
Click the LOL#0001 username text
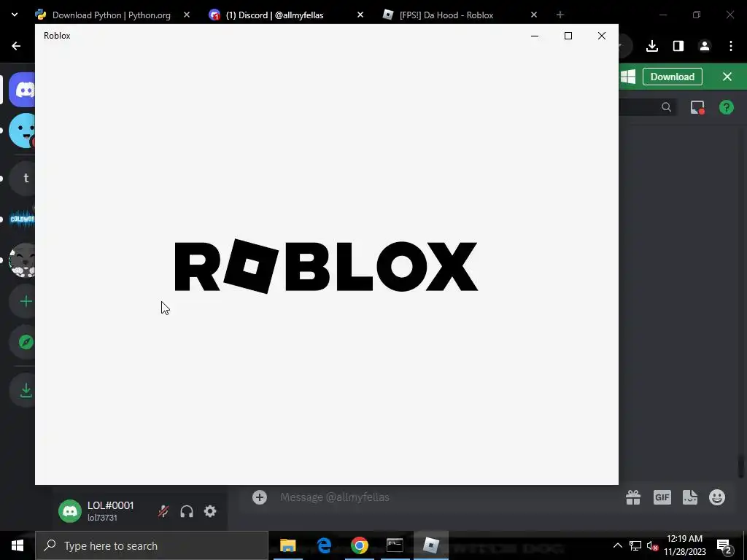click(x=111, y=505)
